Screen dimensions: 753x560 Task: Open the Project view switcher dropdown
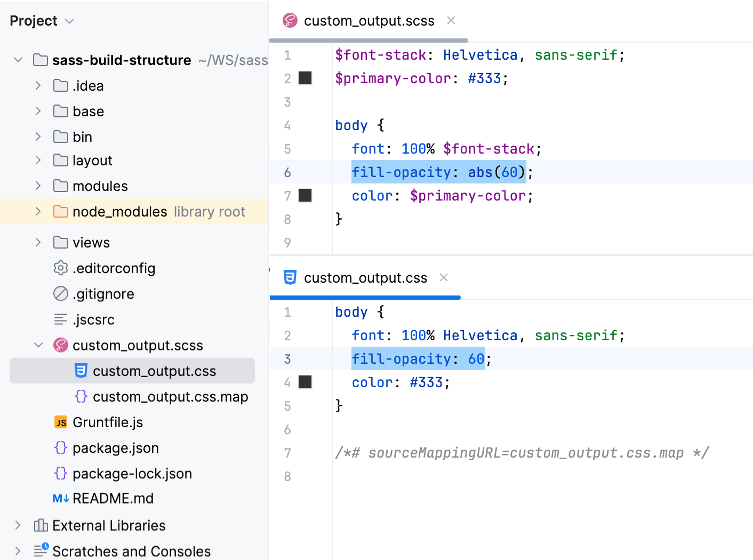pyautogui.click(x=69, y=21)
